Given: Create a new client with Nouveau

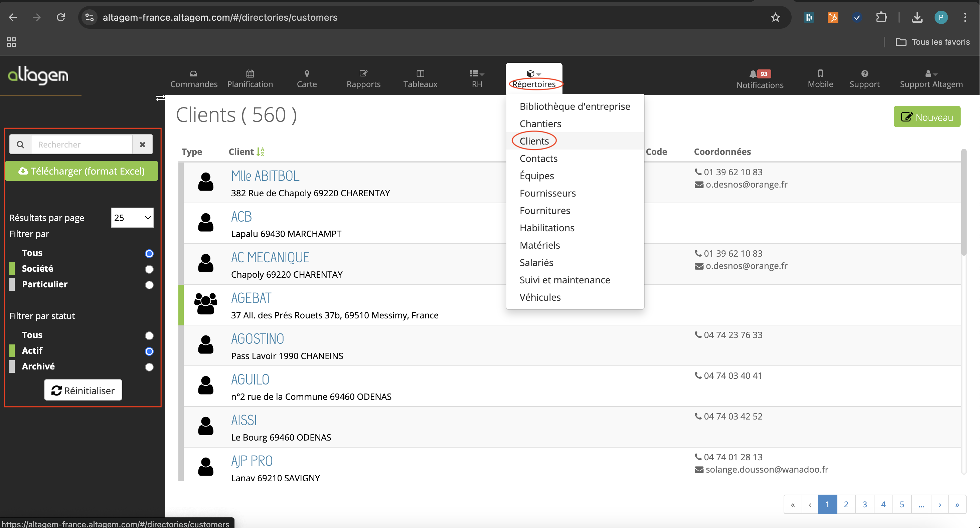Looking at the screenshot, I should click(927, 117).
